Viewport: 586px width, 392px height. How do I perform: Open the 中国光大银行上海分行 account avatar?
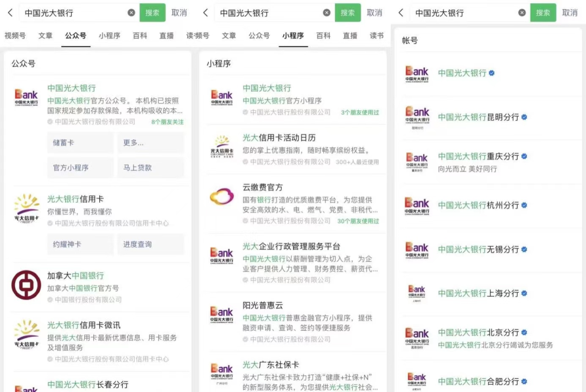pos(417,294)
